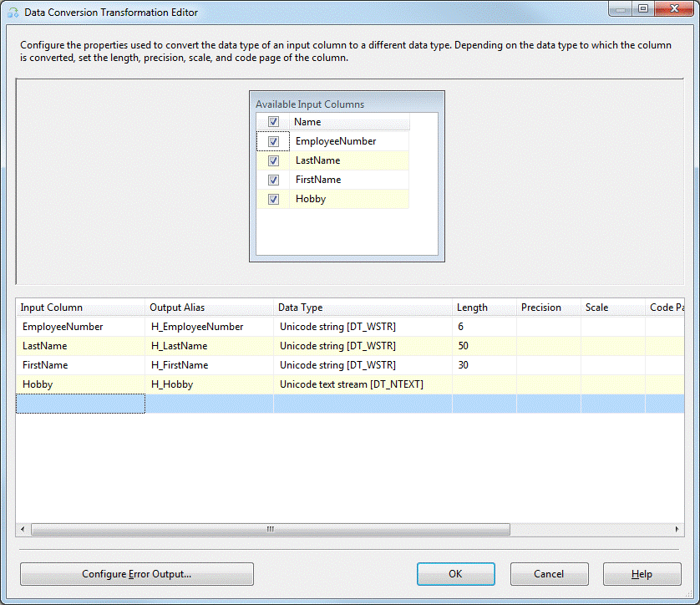Image resolution: width=700 pixels, height=605 pixels.
Task: Click the horizontal scrollbar right arrow
Action: (x=677, y=530)
